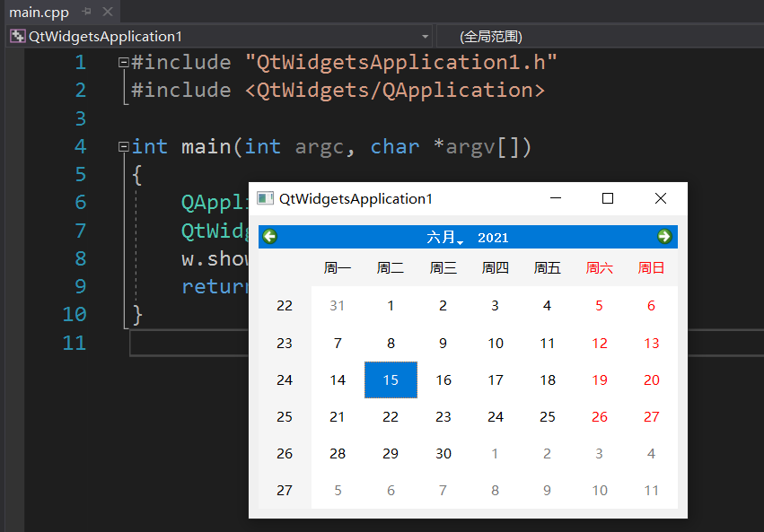This screenshot has height=532, width=764.
Task: Minimize the QtWidgetsApplication1 calendar window
Action: coord(556,198)
